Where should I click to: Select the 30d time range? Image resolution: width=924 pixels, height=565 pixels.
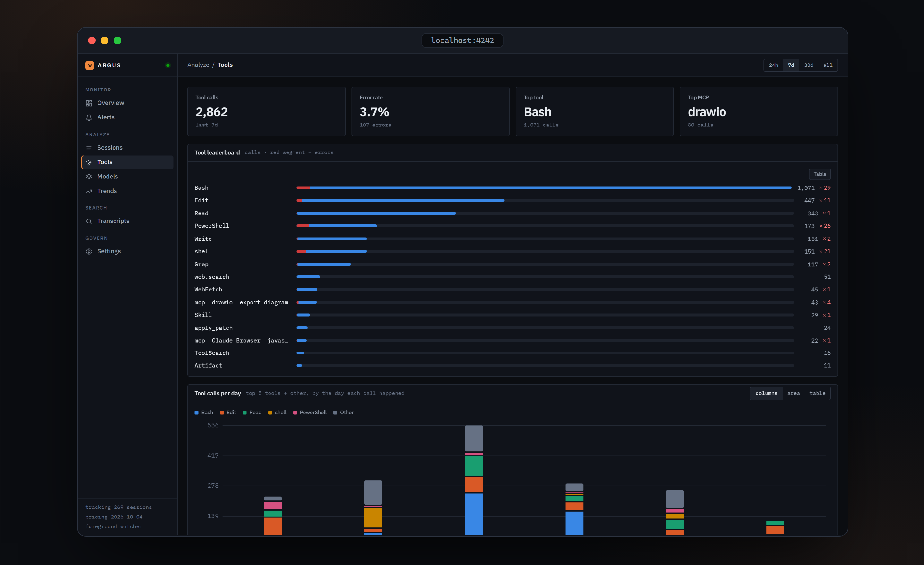(x=809, y=65)
